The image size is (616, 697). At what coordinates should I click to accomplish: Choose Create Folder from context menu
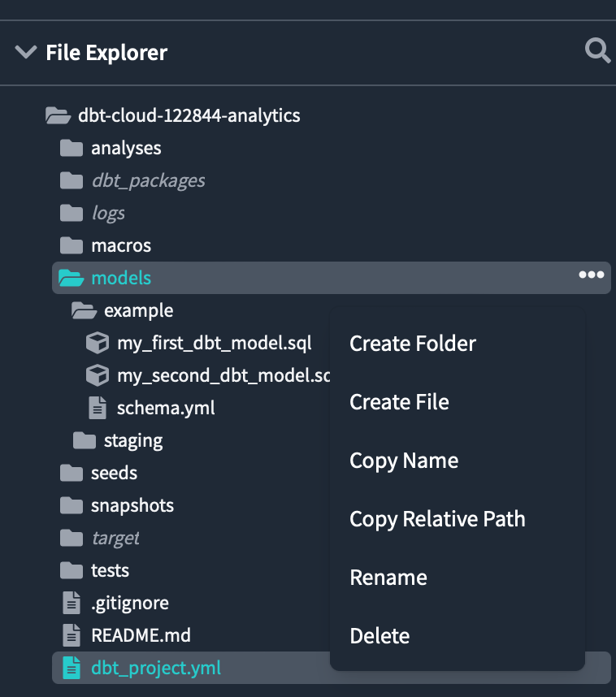pyautogui.click(x=412, y=344)
